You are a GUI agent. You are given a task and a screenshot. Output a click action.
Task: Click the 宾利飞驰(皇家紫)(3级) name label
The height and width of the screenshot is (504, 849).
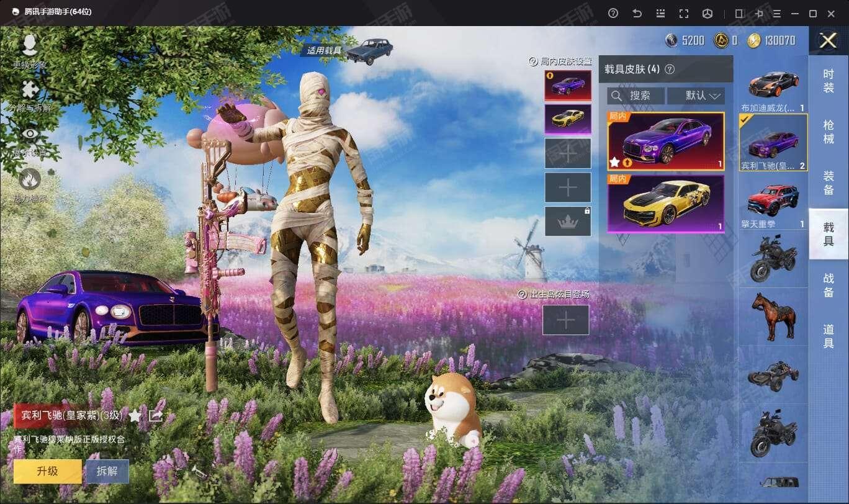click(x=73, y=415)
